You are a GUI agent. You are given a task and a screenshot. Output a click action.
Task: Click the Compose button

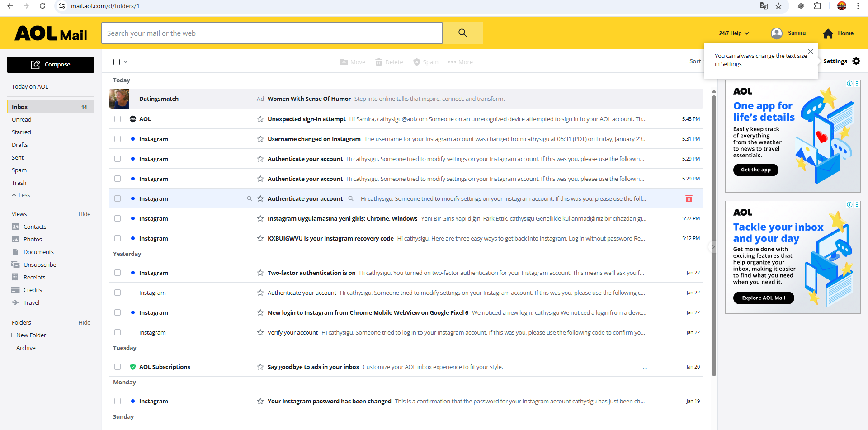tap(51, 65)
